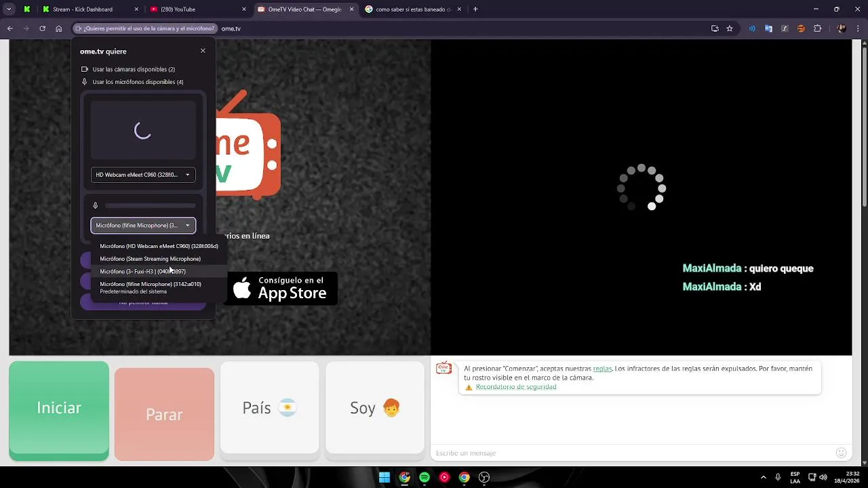
Task: Open the gray slash extension icon
Action: click(785, 28)
